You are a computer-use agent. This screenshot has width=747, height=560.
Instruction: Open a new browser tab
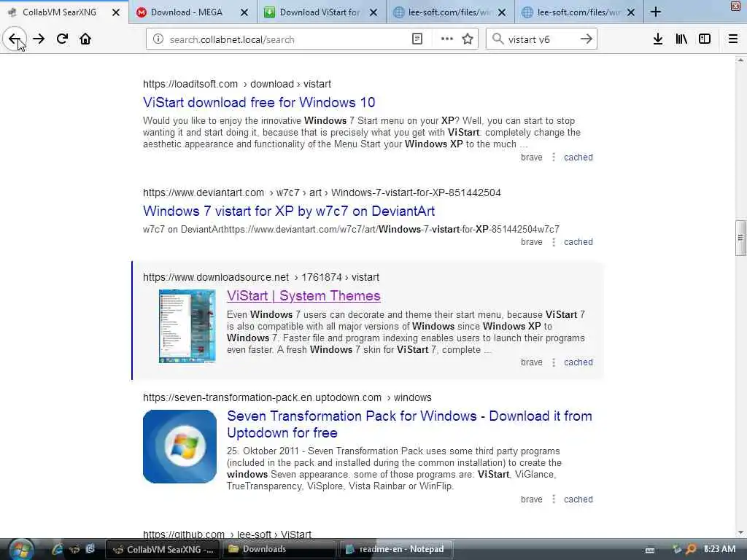(656, 12)
